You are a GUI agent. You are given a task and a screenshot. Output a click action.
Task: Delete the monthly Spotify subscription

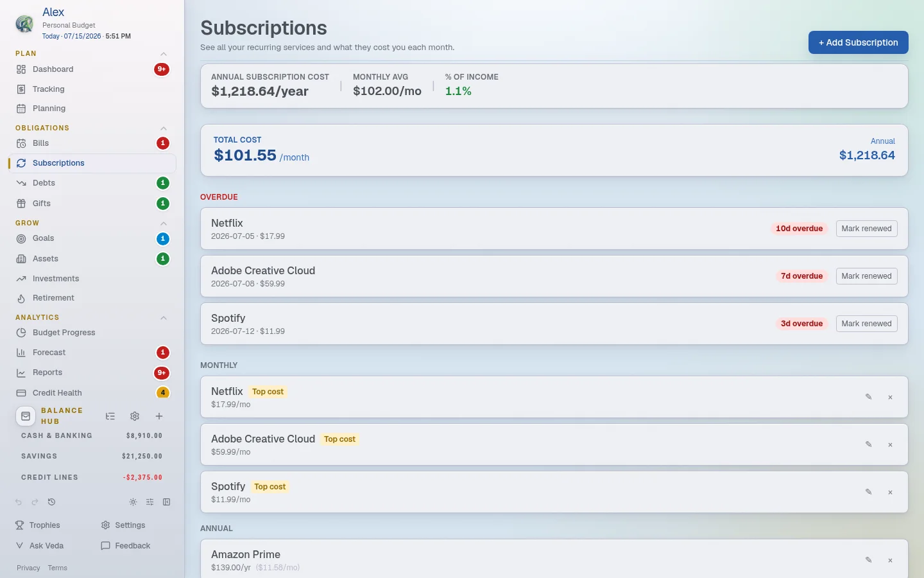[x=890, y=493]
